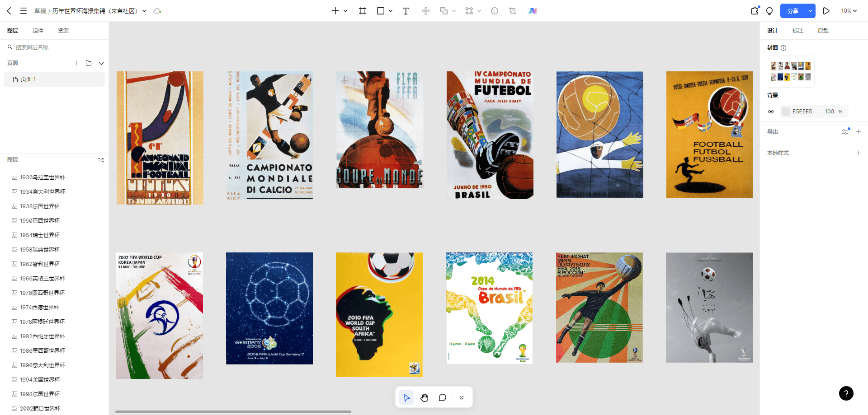The width and height of the screenshot is (868, 415).
Task: Select the frame tool
Action: [363, 11]
